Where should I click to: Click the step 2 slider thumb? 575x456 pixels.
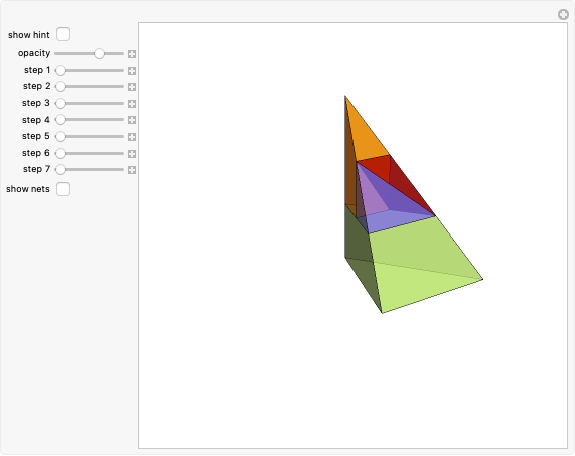(61, 87)
